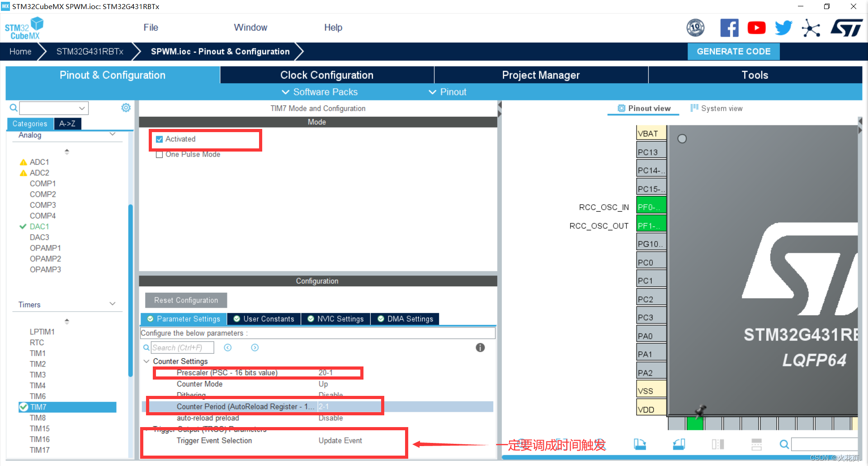Open category settings gear icon
Viewport: 868px width, 466px height.
126,108
